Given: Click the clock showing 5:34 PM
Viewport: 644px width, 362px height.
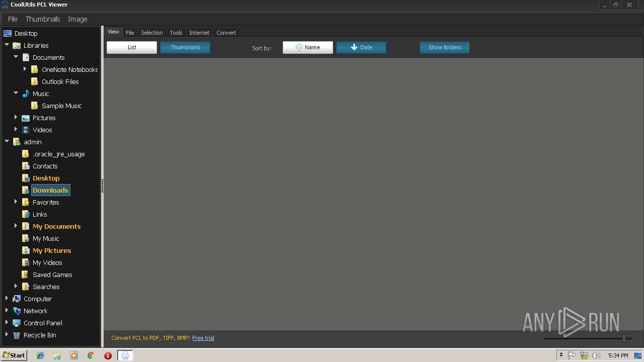Looking at the screenshot, I should pos(618,355).
